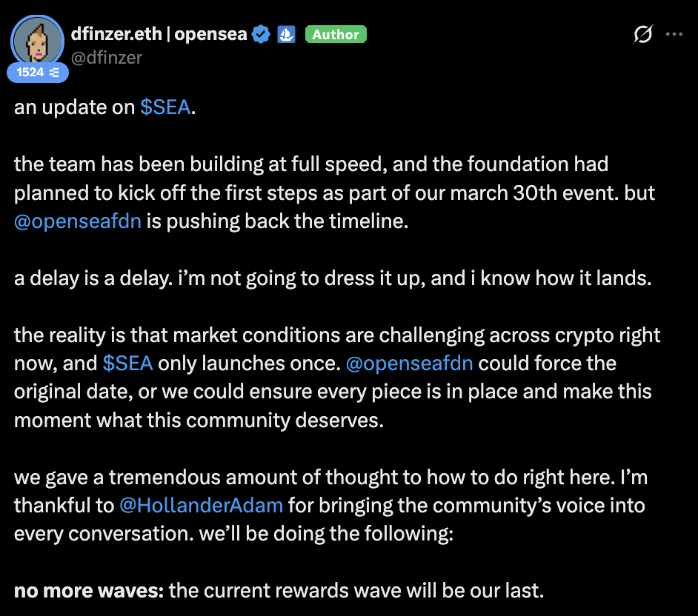Click the 'tremendous amount of thought' paragraph
698x616 pixels.
(x=330, y=506)
